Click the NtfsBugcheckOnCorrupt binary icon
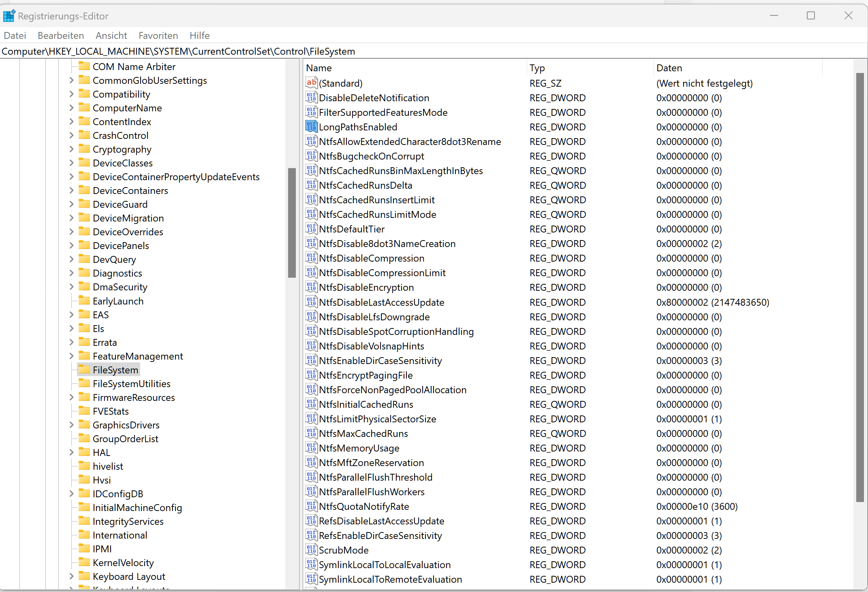The image size is (868, 592). coord(311,156)
